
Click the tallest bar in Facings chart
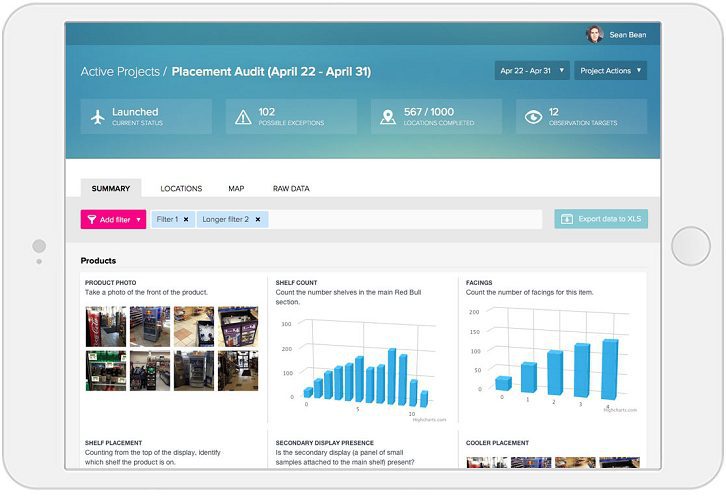point(609,369)
